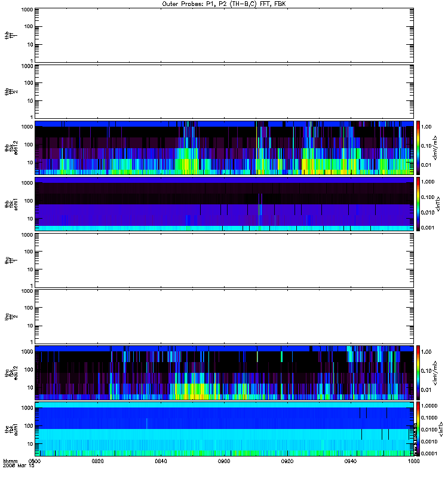Click the '0.100' value on thb scm1 color bar
The image size is (448, 478).
(x=427, y=197)
